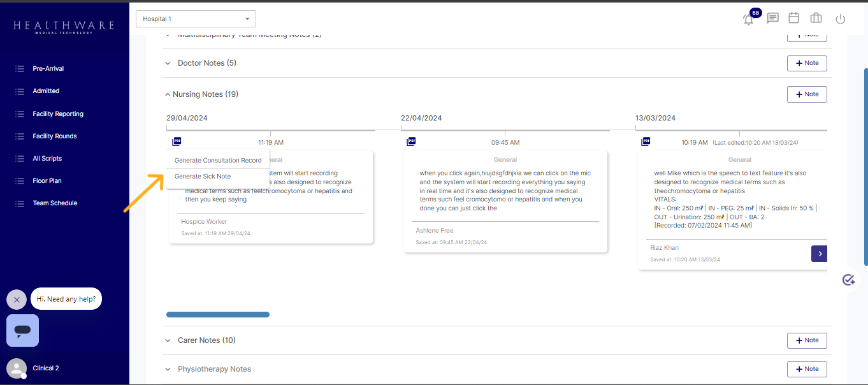Open Facility Reporting in sidebar
This screenshot has height=385, width=868.
click(x=58, y=113)
